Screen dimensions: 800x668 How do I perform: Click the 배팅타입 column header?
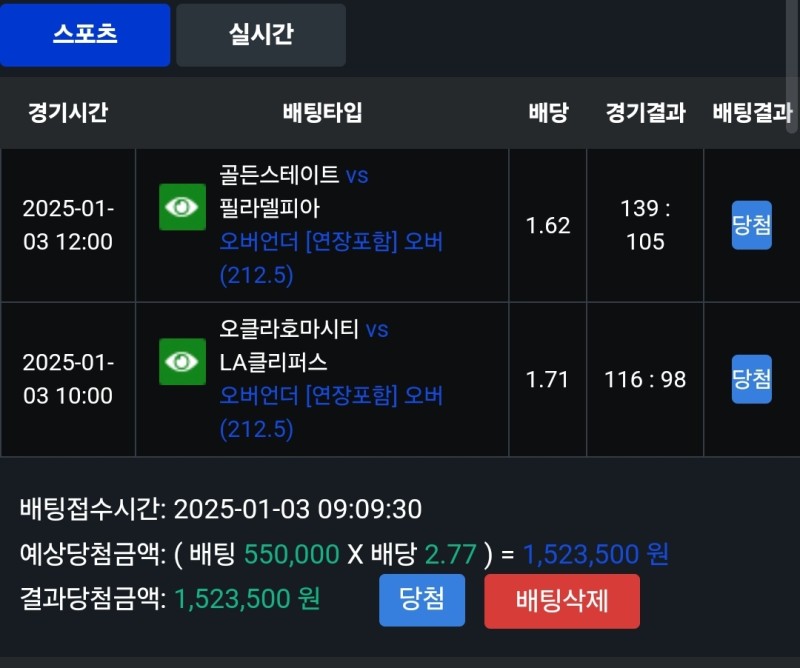point(322,113)
